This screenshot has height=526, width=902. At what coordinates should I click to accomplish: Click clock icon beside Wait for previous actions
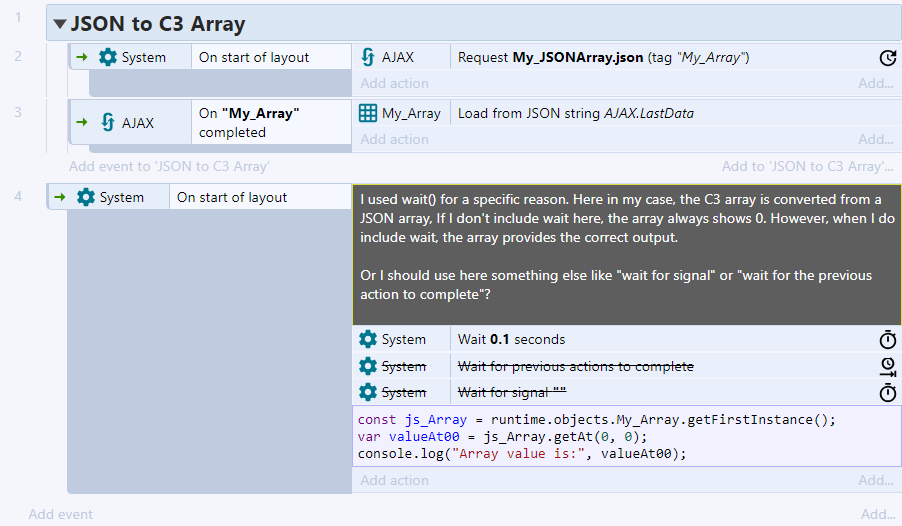click(887, 366)
